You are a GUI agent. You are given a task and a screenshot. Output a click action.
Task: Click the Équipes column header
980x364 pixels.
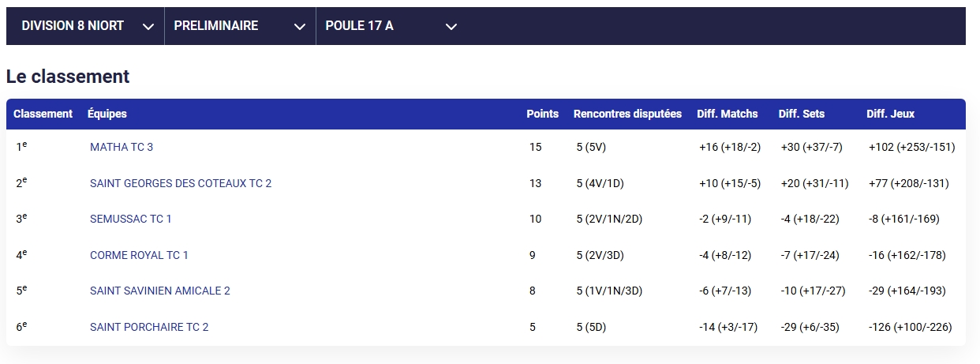(107, 114)
